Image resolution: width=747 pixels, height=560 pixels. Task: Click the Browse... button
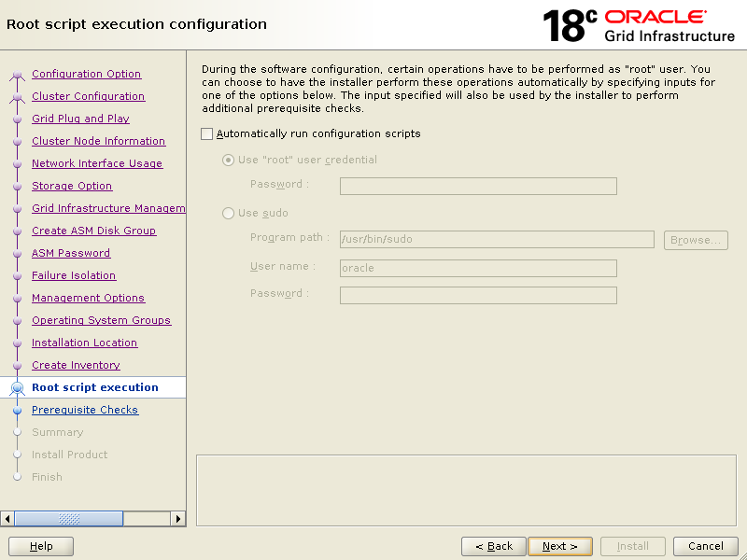pyautogui.click(x=696, y=240)
